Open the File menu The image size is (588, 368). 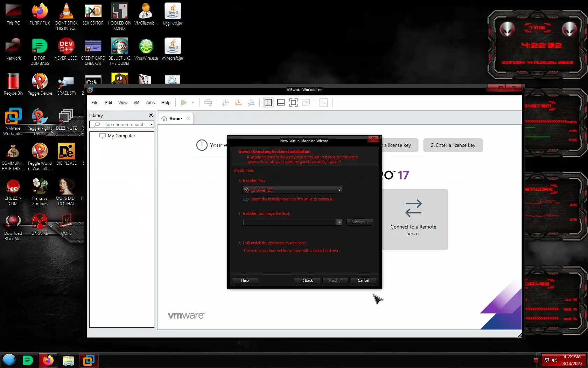95,103
